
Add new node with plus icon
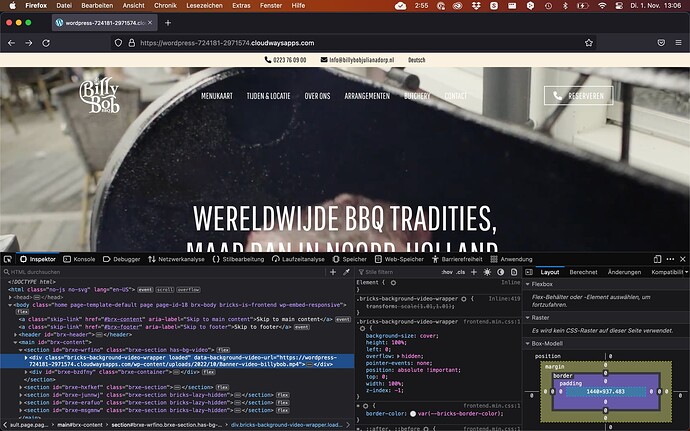[x=333, y=272]
